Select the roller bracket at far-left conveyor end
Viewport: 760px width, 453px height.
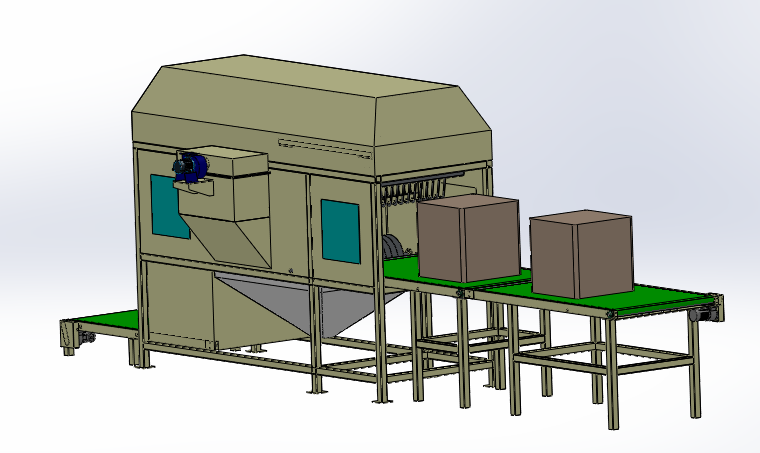[69, 335]
